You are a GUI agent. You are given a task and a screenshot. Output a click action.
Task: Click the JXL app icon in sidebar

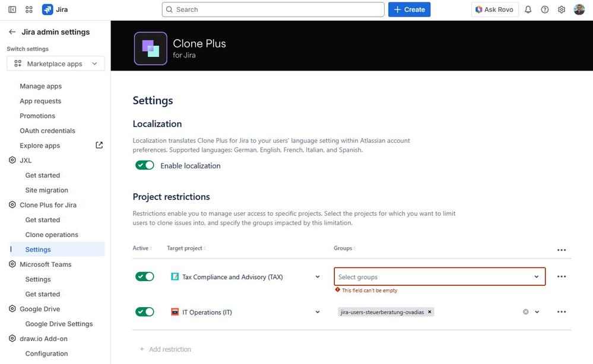[x=12, y=160]
